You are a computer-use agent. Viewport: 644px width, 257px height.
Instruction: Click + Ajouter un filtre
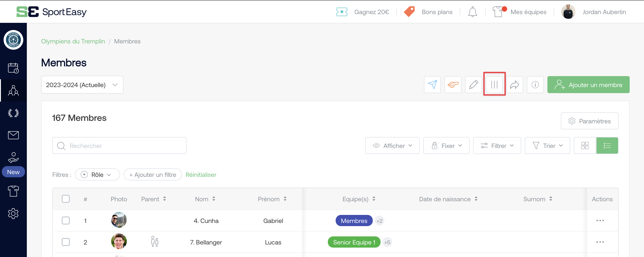153,174
